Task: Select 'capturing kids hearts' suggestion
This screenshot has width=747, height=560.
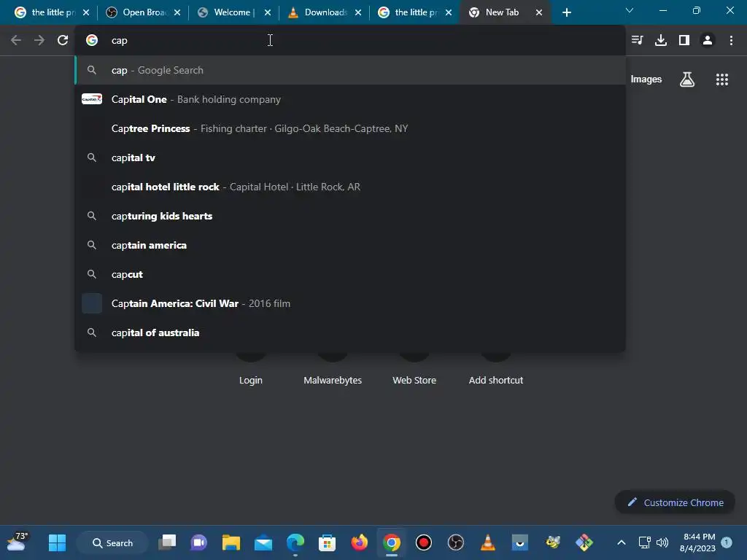Action: pos(350,216)
